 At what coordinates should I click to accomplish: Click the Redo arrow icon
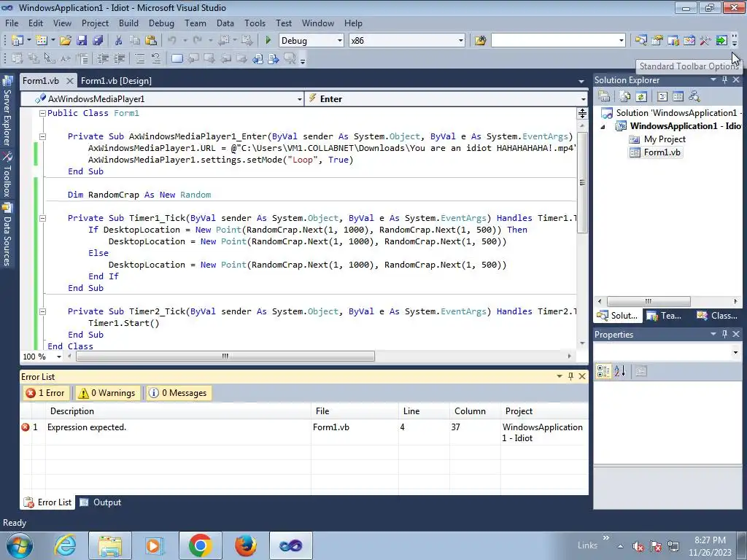[x=198, y=41]
